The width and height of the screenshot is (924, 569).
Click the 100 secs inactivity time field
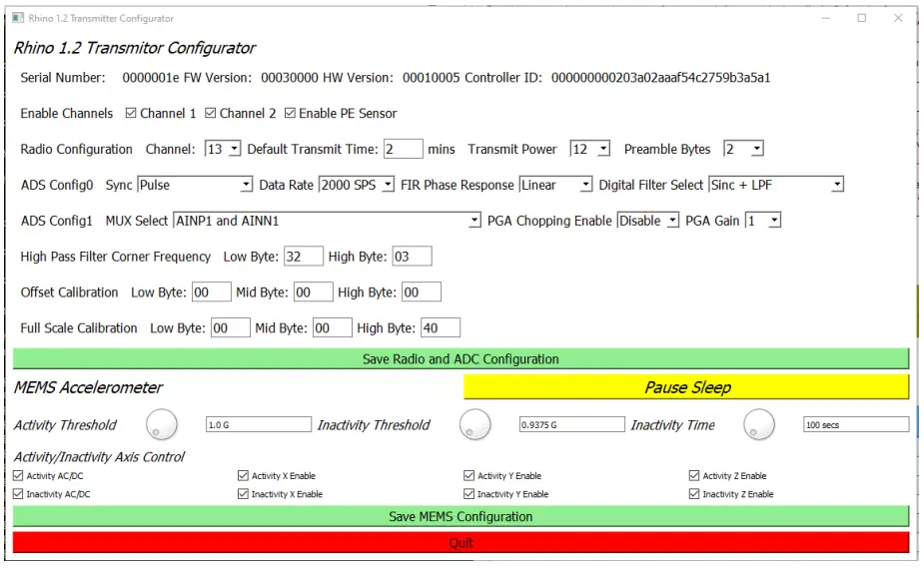click(856, 424)
